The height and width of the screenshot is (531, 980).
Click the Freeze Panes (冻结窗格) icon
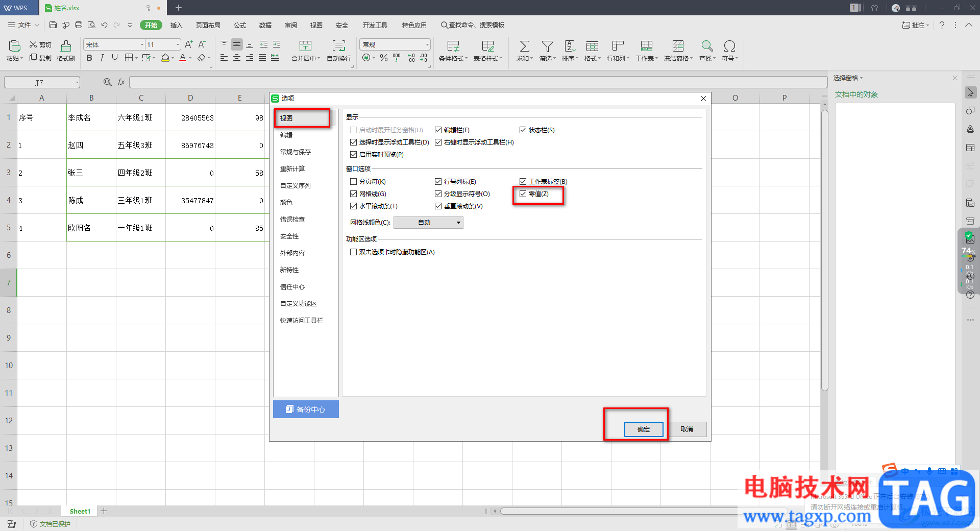pos(678,46)
